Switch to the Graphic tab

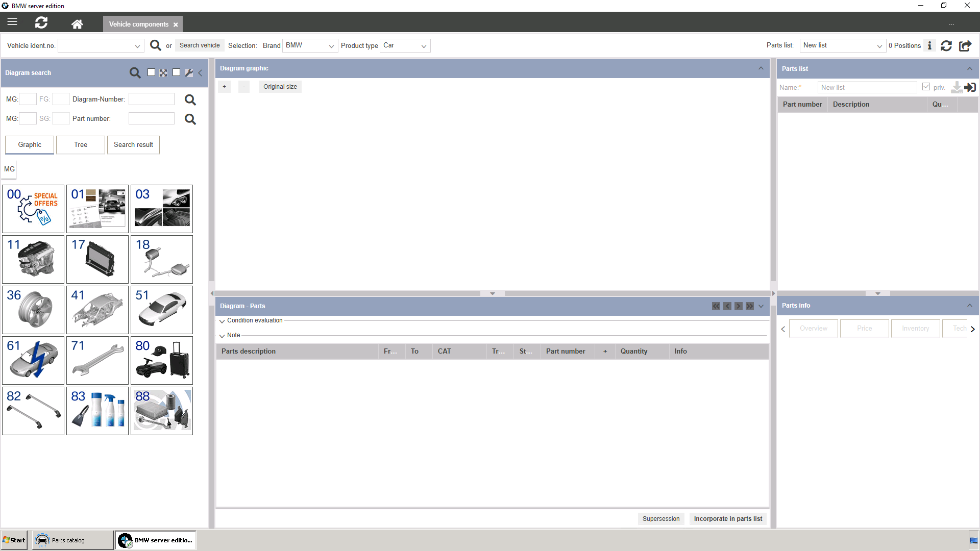coord(30,145)
